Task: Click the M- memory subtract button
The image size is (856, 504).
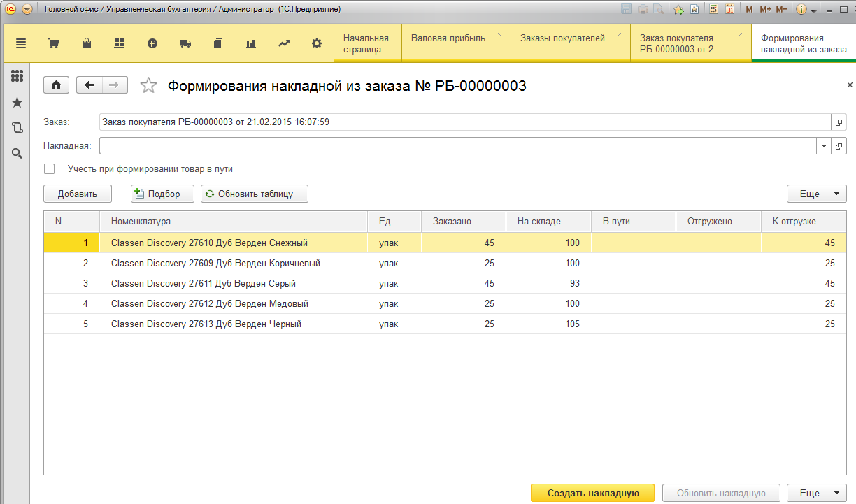Action: pos(781,9)
